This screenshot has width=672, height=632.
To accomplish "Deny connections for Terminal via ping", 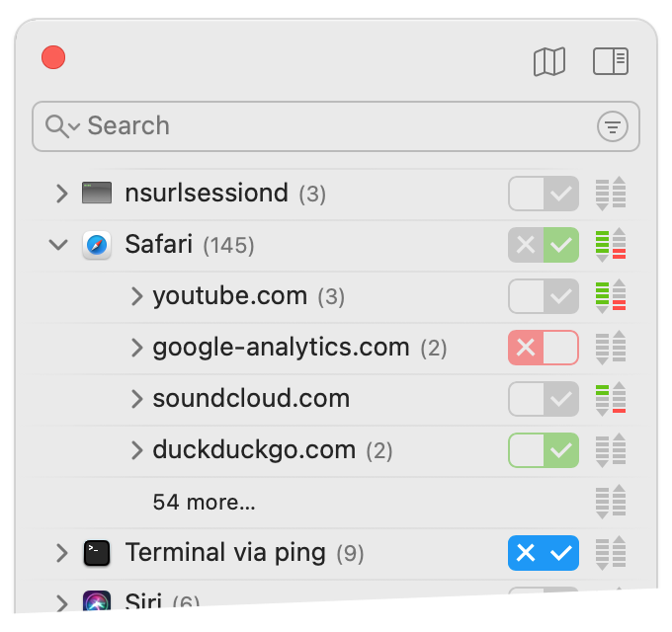I will pos(526,553).
